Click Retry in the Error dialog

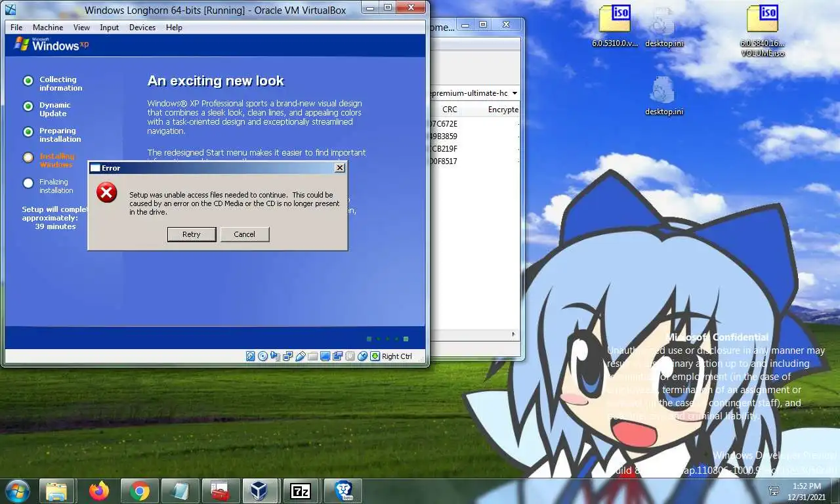pos(192,234)
